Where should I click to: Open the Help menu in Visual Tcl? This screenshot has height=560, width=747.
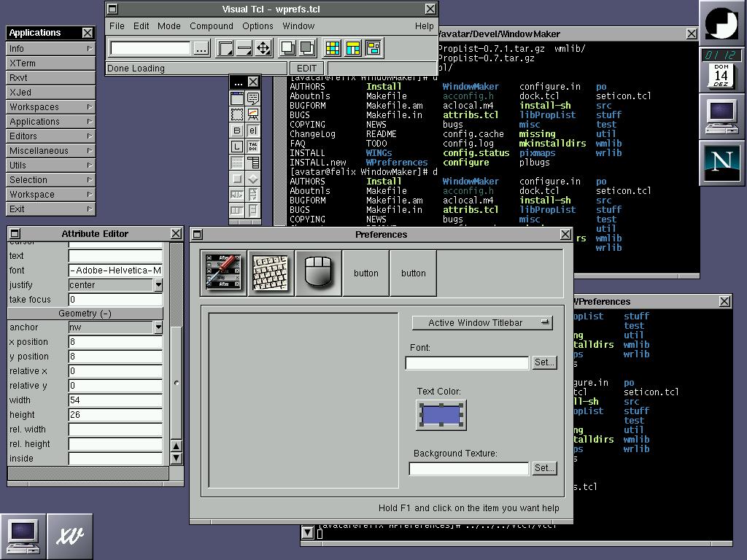[424, 26]
